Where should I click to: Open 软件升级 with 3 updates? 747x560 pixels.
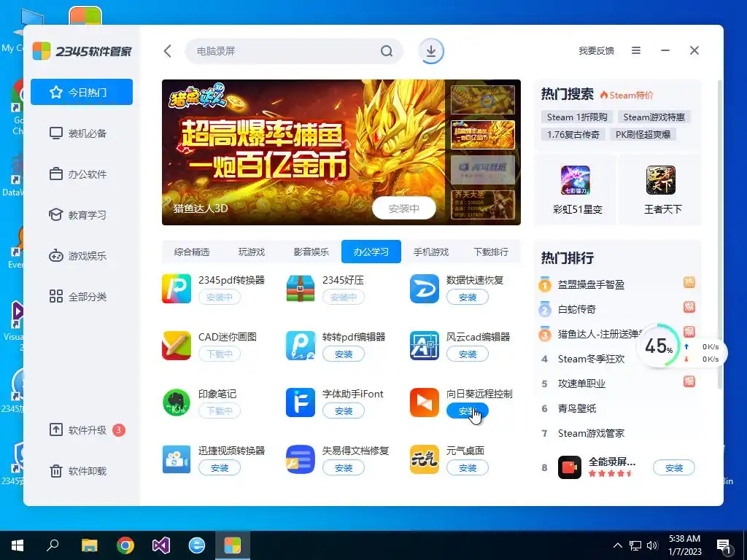pyautogui.click(x=82, y=430)
